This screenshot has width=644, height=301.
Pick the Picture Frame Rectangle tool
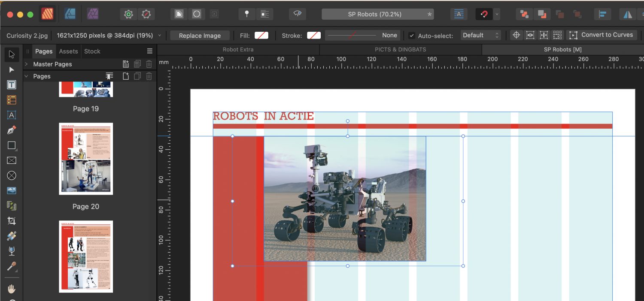(12, 160)
